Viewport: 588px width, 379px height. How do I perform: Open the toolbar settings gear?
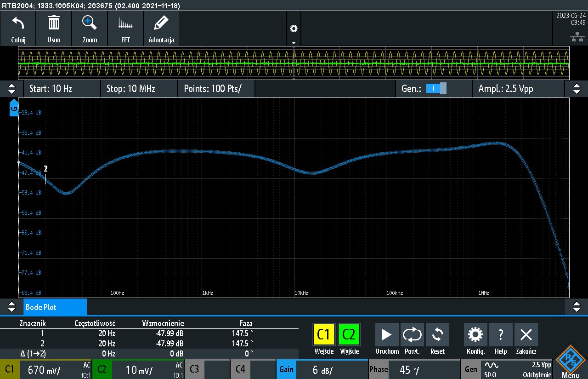(x=294, y=29)
